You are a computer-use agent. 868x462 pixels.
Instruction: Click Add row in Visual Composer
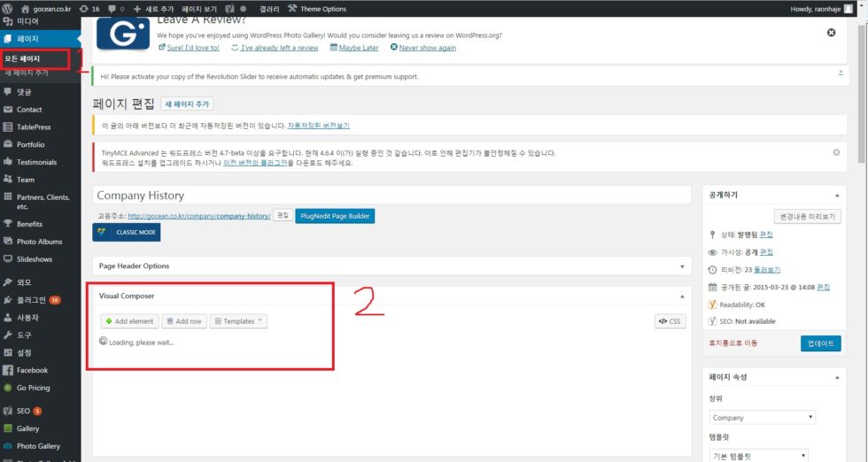(x=184, y=321)
